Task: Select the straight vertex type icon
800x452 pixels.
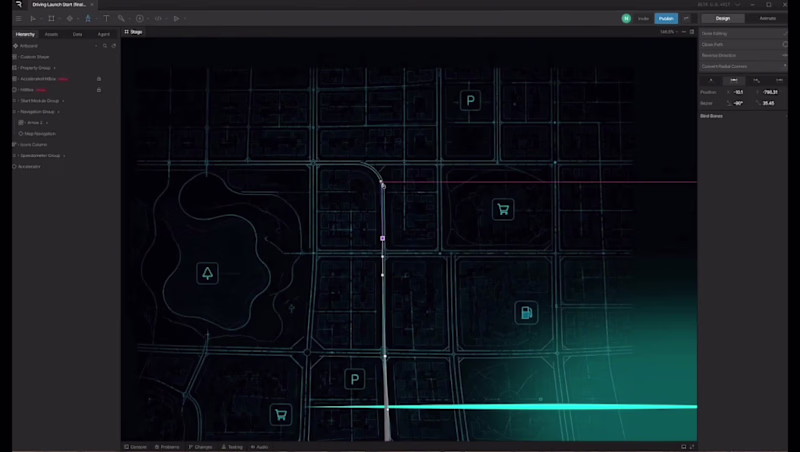Action: click(711, 80)
